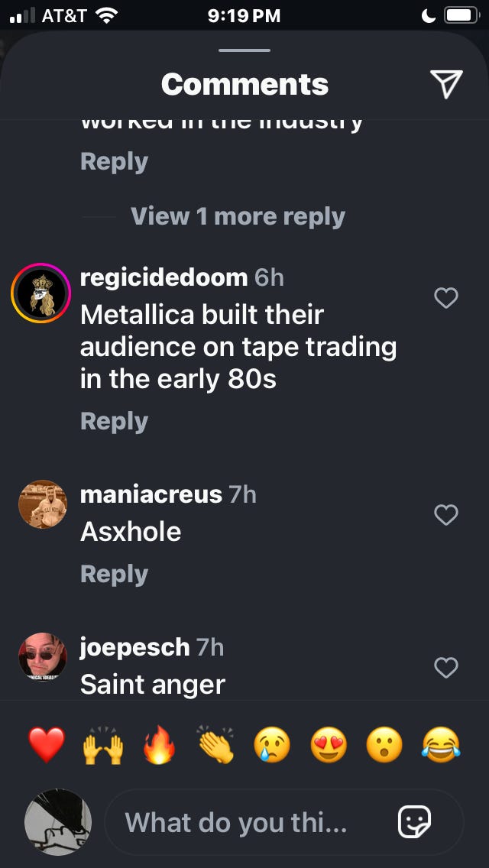Send the surprised face emoji

click(x=384, y=744)
